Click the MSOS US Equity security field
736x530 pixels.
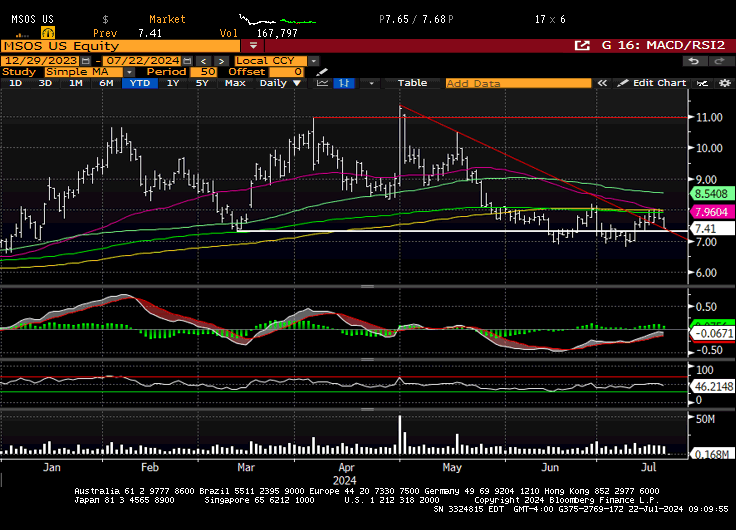tap(120, 46)
